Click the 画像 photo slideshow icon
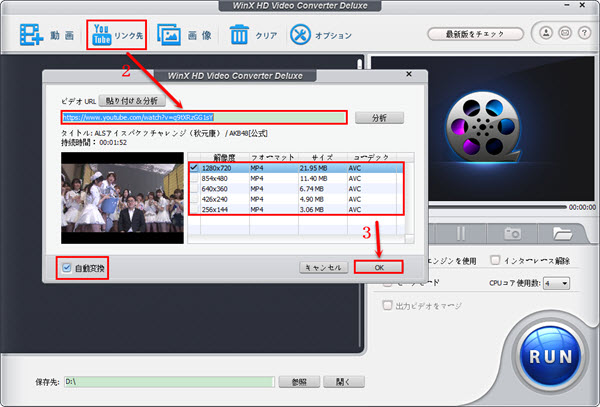Image resolution: width=600 pixels, height=407 pixels. (169, 35)
